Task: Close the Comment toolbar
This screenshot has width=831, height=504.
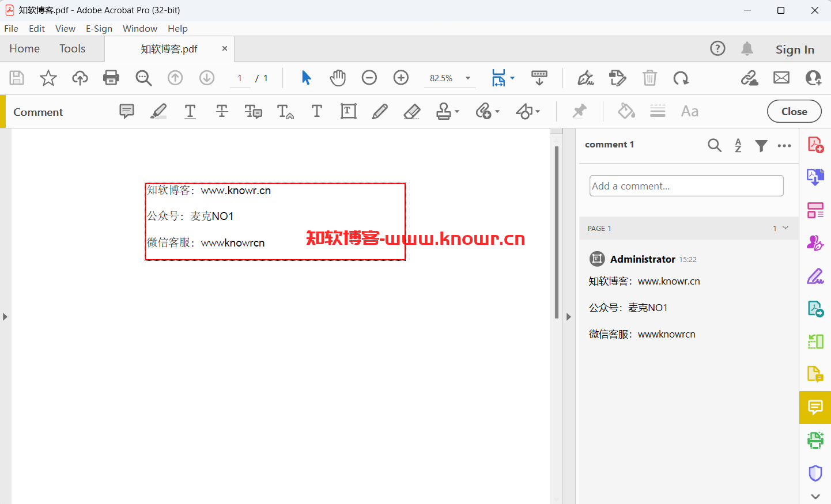Action: pyautogui.click(x=794, y=111)
